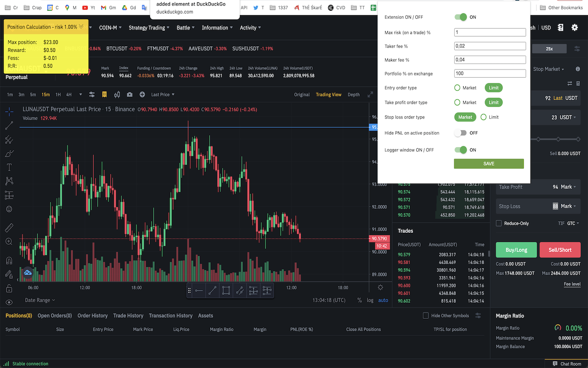Select the crosshair cursor tool
This screenshot has height=368, width=588.
(9, 111)
